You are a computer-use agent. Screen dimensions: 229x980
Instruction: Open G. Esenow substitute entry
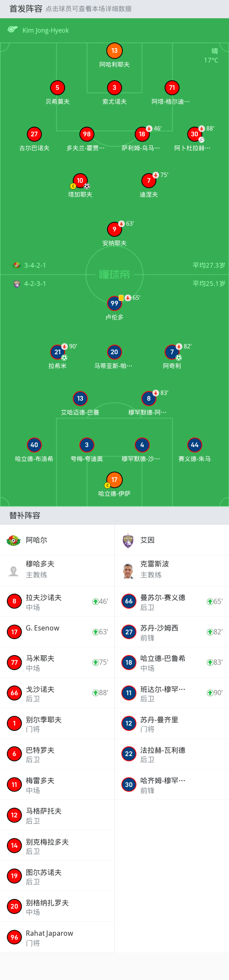pyautogui.click(x=57, y=632)
